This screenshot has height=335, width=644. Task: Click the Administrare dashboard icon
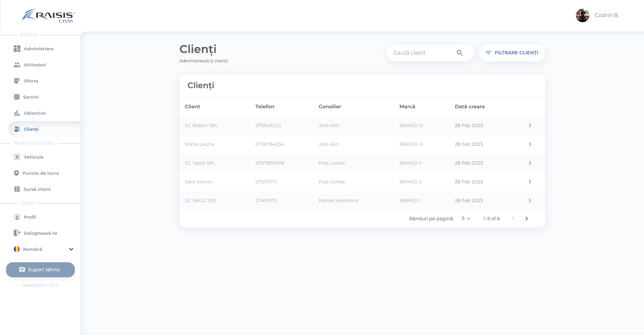point(17,49)
